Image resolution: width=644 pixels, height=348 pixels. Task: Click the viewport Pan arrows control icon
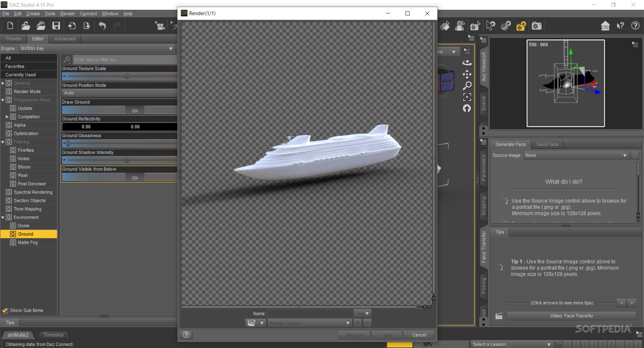point(467,74)
